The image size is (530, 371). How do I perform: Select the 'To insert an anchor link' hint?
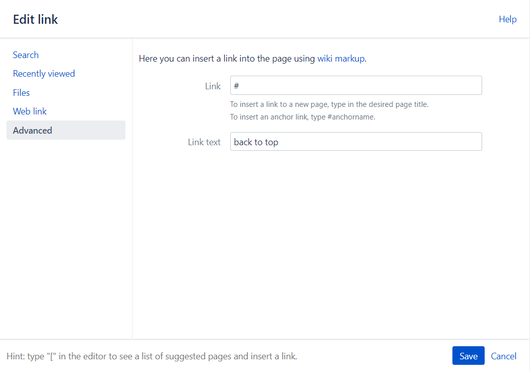point(303,117)
